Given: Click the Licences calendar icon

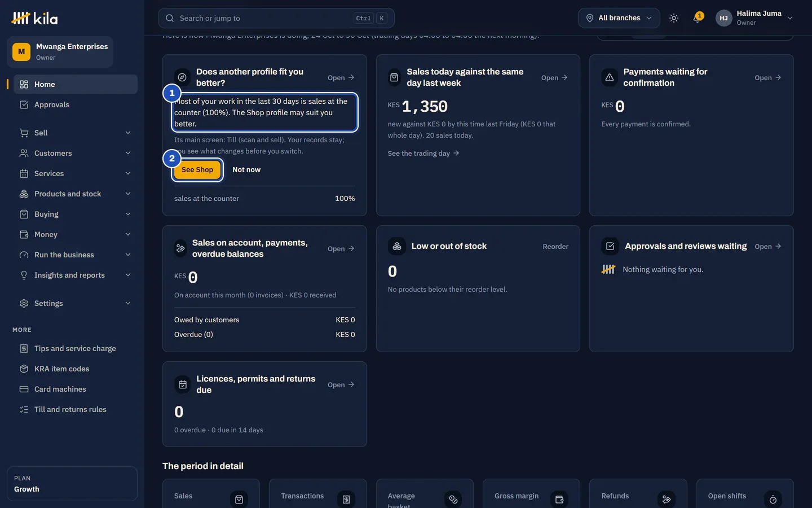Looking at the screenshot, I should [183, 385].
